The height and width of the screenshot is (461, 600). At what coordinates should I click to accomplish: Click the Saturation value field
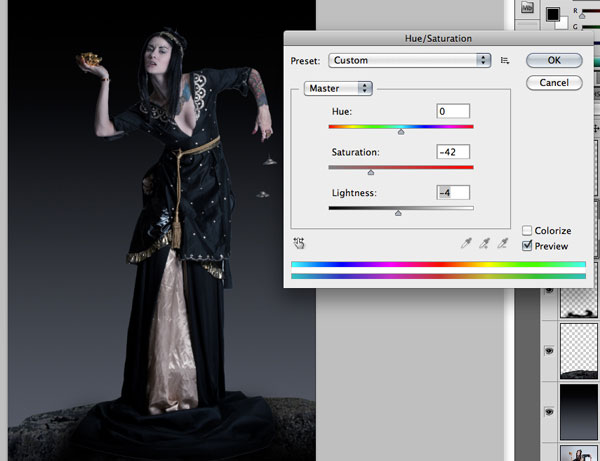pyautogui.click(x=453, y=152)
